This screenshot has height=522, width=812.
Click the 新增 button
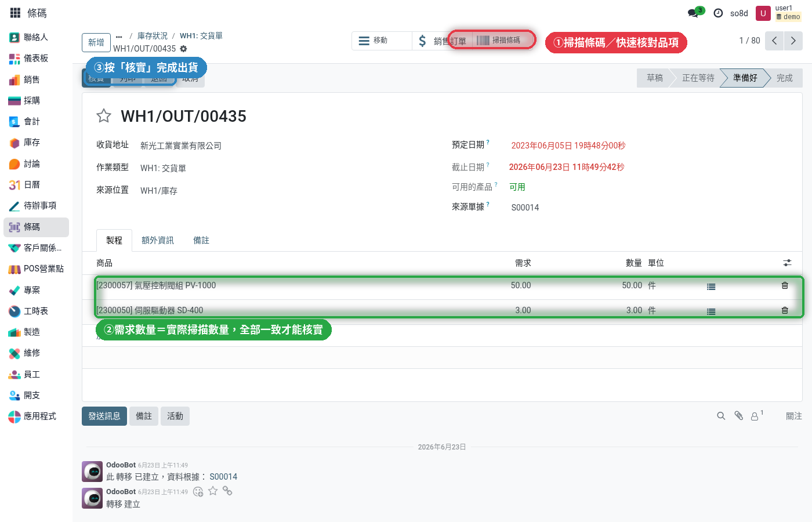coord(96,42)
